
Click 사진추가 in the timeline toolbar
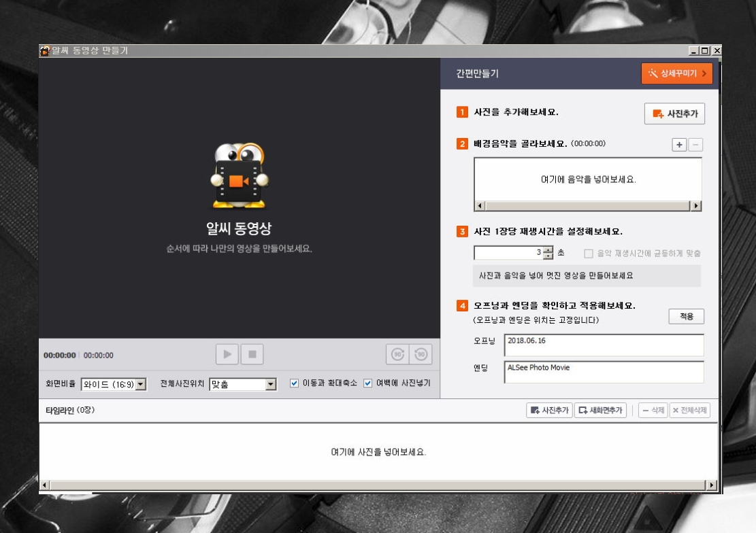tap(550, 410)
